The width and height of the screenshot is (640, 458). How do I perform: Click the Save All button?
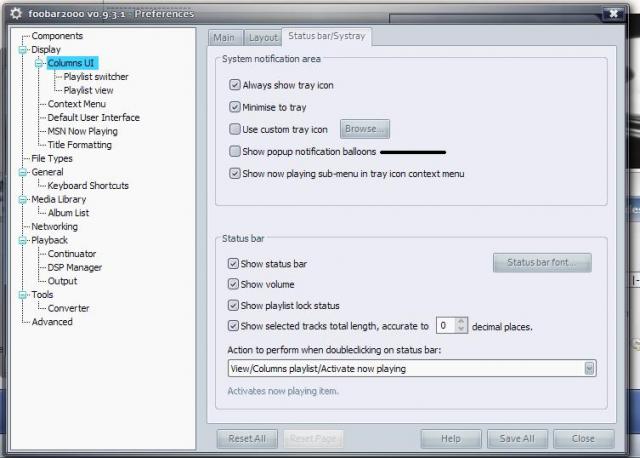click(x=517, y=439)
